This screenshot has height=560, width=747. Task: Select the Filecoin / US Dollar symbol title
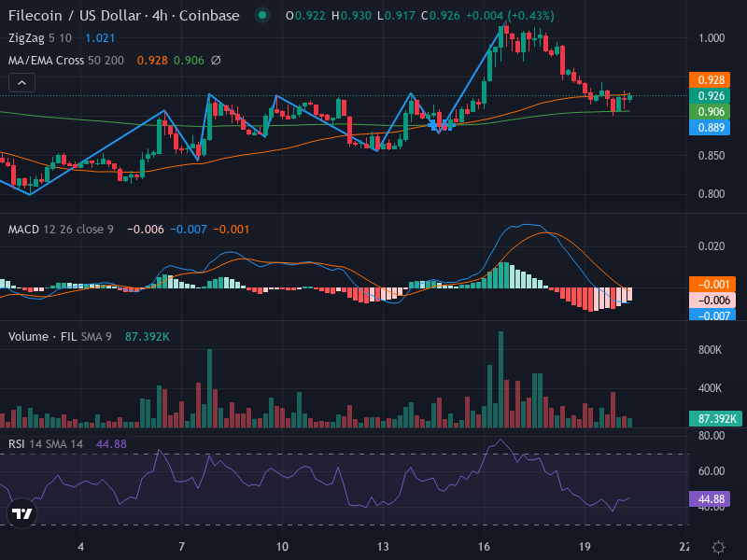click(124, 16)
